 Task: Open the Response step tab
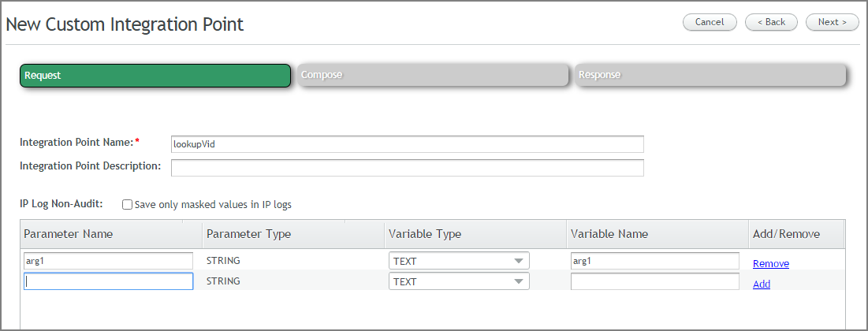710,75
